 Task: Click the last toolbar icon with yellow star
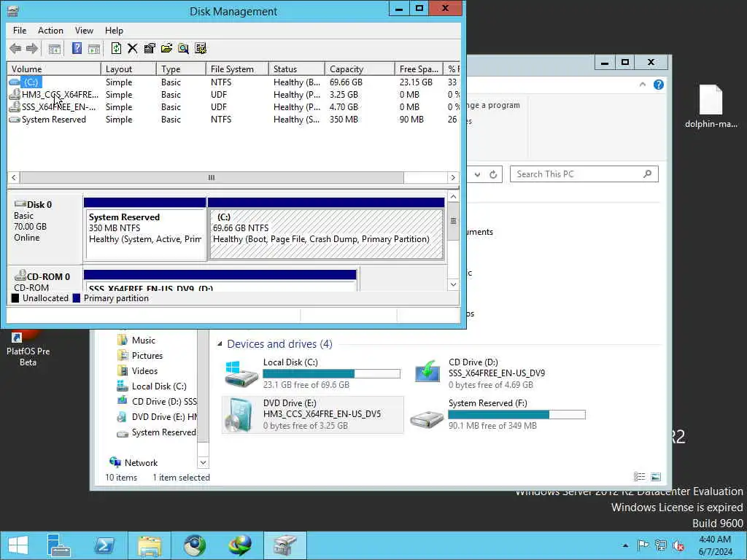pyautogui.click(x=201, y=48)
